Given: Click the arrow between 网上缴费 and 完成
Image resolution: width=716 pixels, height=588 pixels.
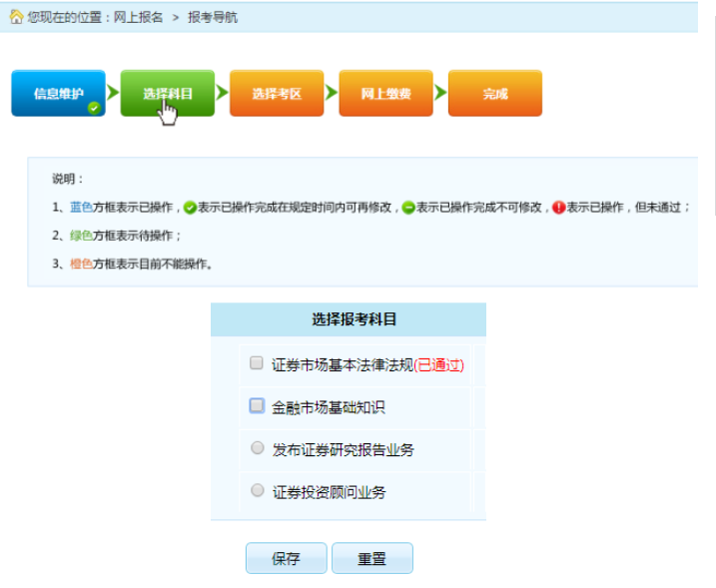Looking at the screenshot, I should pyautogui.click(x=440, y=93).
